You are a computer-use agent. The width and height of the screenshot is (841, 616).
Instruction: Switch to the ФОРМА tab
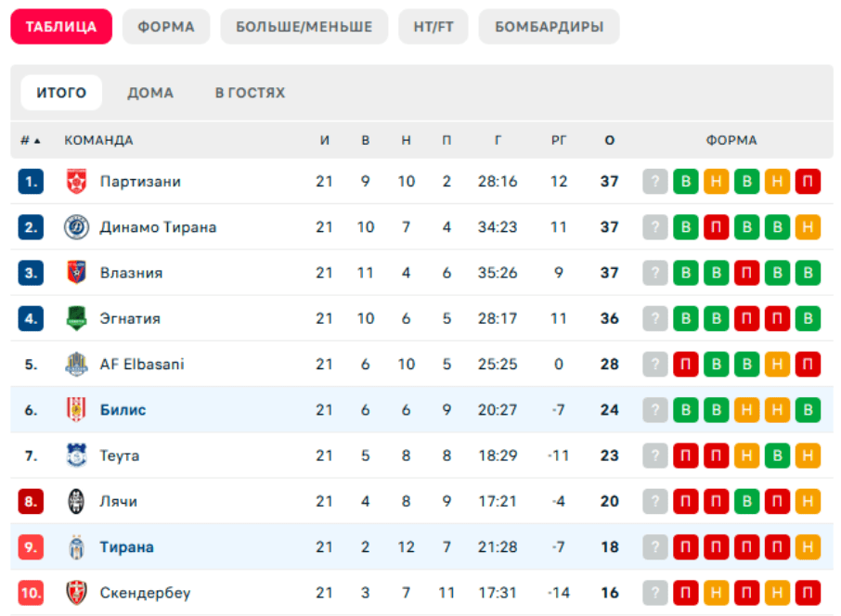pos(166,27)
